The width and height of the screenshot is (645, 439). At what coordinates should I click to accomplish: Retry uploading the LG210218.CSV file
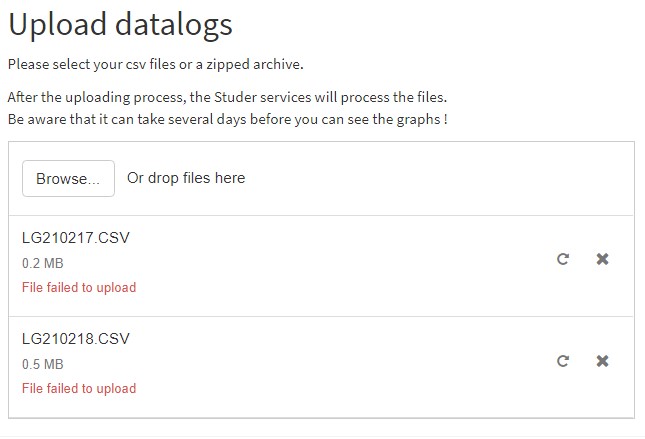563,361
